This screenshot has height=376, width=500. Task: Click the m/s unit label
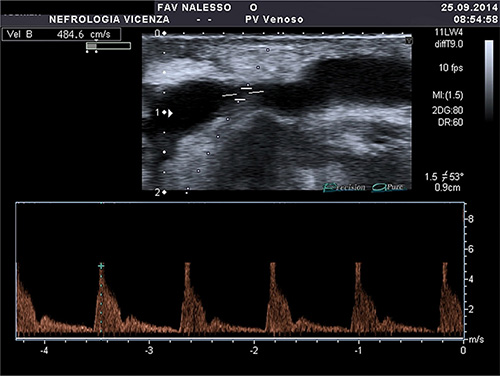(477, 339)
